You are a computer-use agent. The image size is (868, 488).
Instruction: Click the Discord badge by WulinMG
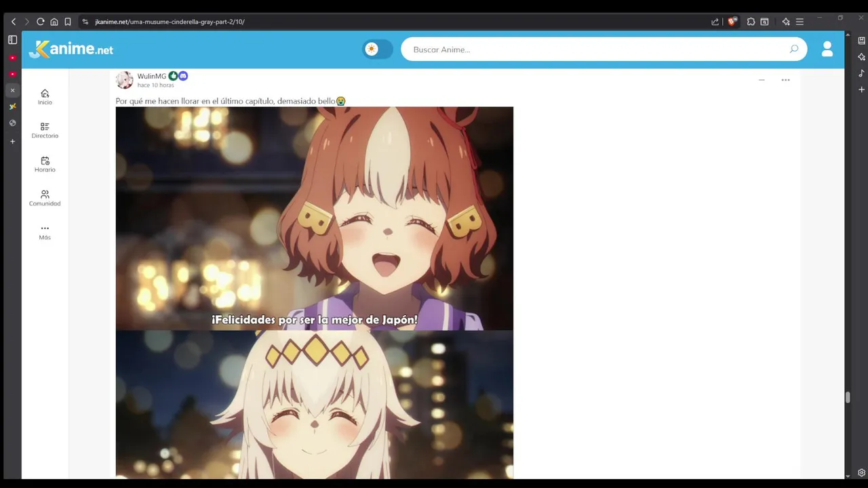[183, 76]
